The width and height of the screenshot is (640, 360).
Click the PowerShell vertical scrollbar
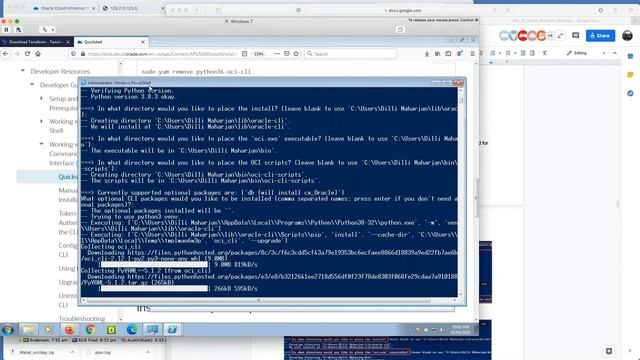click(461, 100)
